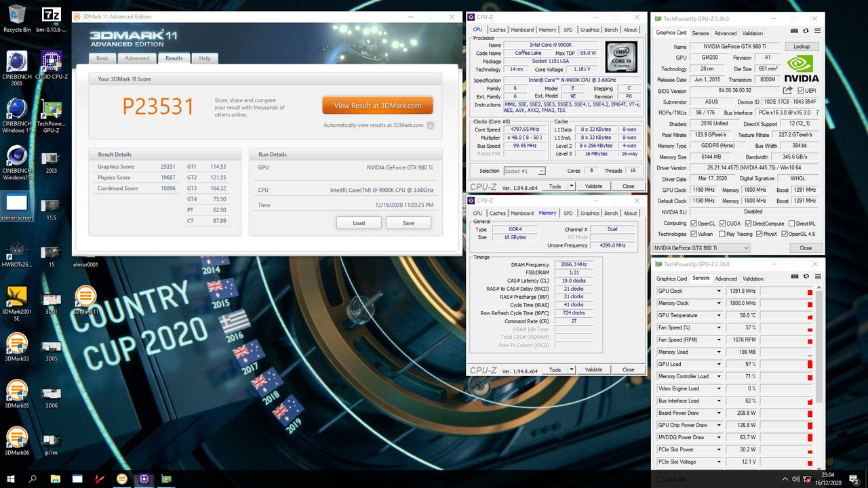The height and width of the screenshot is (488, 868).
Task: Open hamburger menu in GPU-Z Graphics Card window
Action: pos(817,30)
